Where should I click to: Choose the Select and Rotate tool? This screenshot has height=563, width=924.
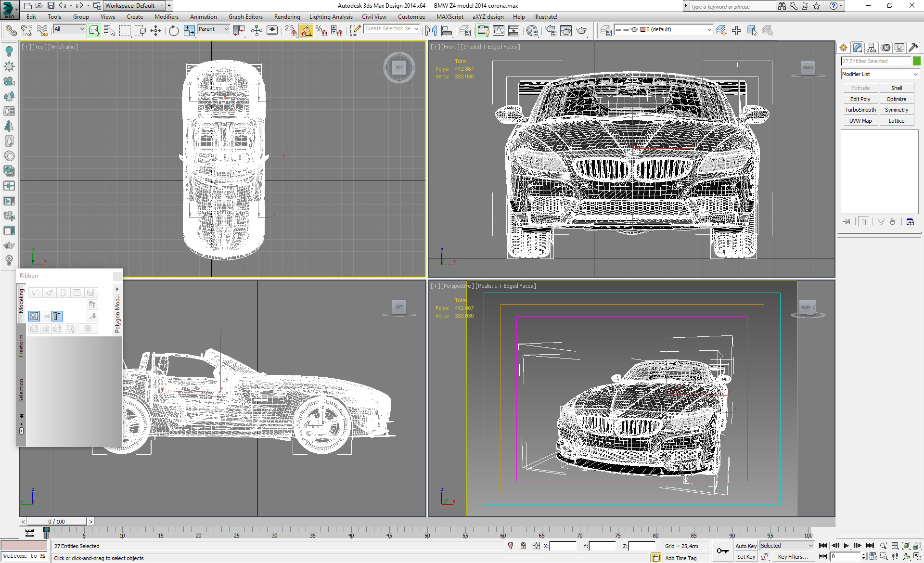coord(173,31)
